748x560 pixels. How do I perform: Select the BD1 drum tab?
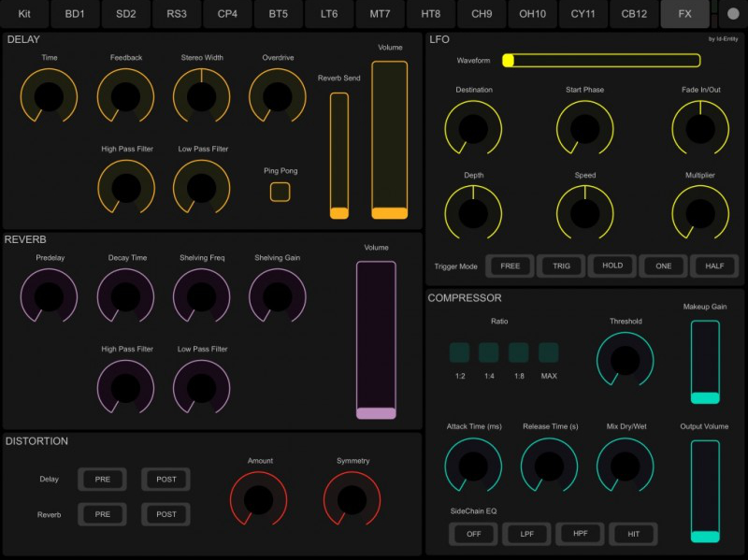click(75, 14)
